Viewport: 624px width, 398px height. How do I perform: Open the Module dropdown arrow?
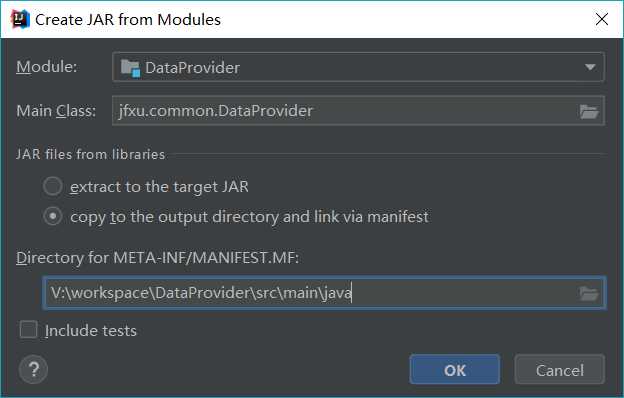click(590, 67)
